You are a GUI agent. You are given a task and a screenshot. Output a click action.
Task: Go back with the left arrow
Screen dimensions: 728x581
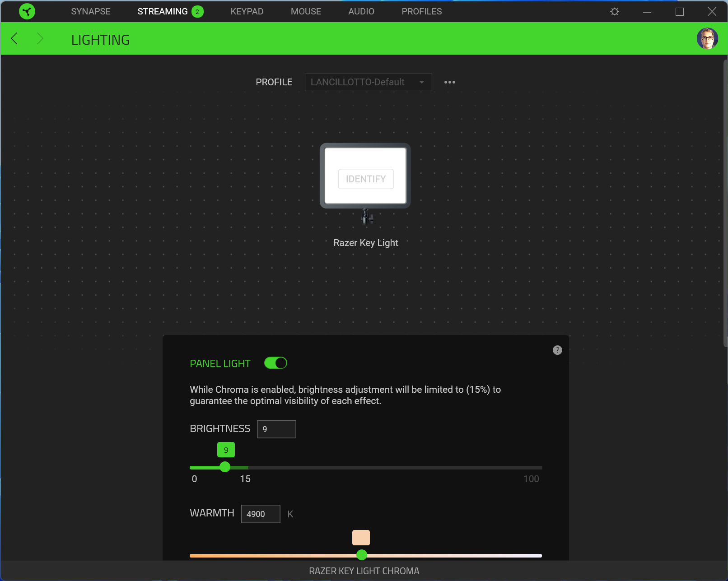click(x=14, y=39)
